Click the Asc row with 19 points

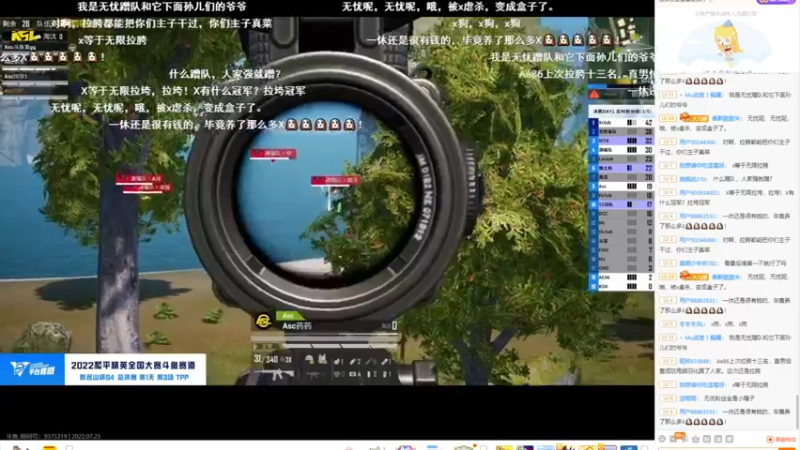[x=621, y=186]
